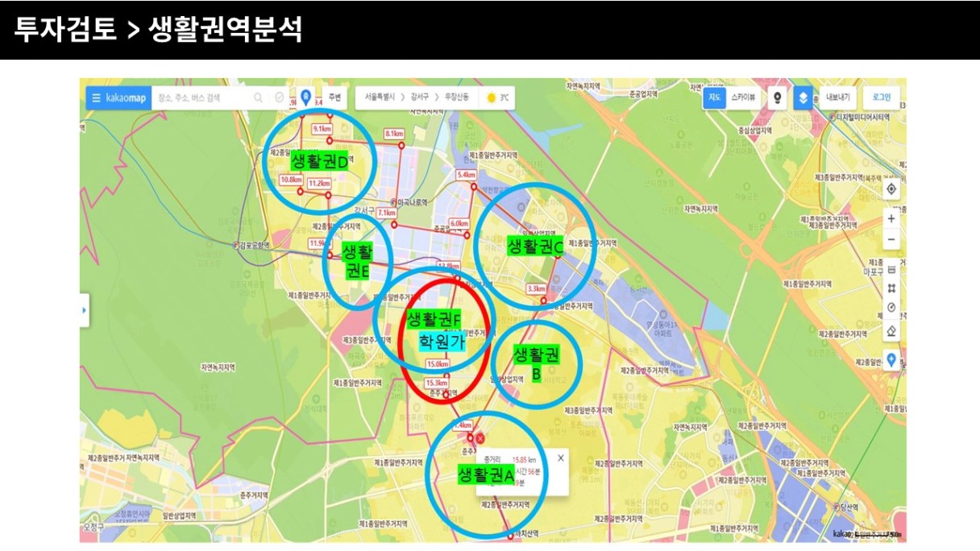Click the 로그인 login button
980x551 pixels.
(x=882, y=97)
